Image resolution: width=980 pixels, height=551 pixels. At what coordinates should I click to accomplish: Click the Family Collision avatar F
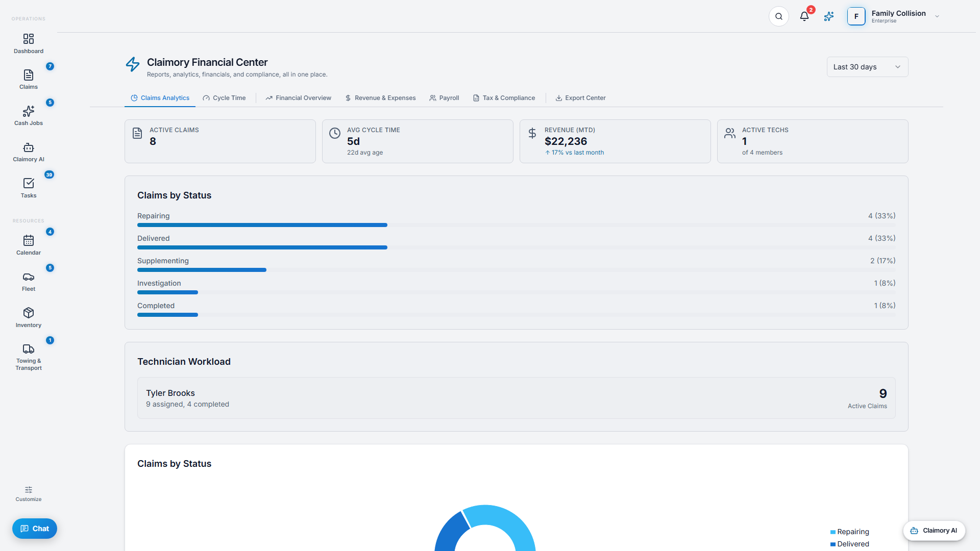click(x=856, y=16)
